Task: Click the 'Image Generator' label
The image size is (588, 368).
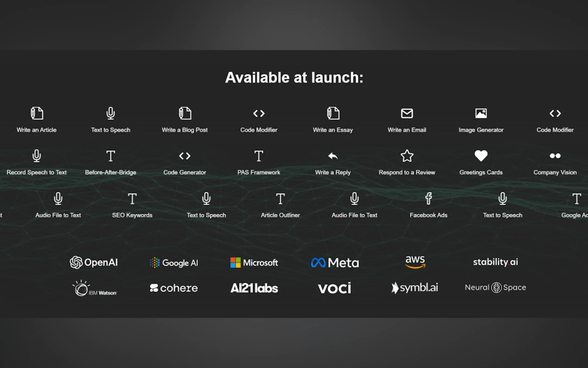Action: pos(481,130)
